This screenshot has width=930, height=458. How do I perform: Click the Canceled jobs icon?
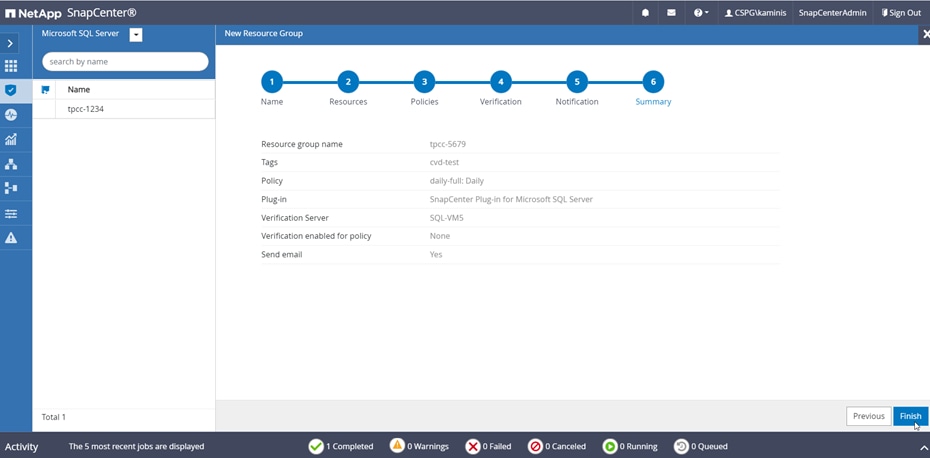pyautogui.click(x=535, y=446)
